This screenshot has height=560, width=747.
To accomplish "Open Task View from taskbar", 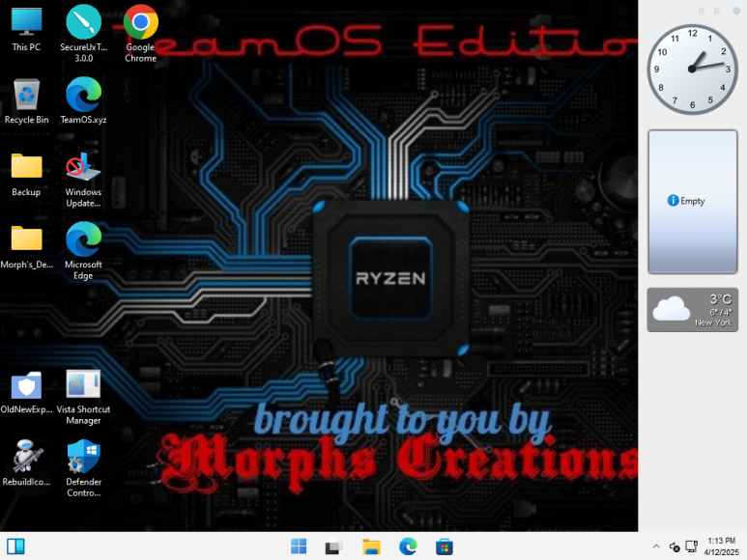I will [x=334, y=546].
